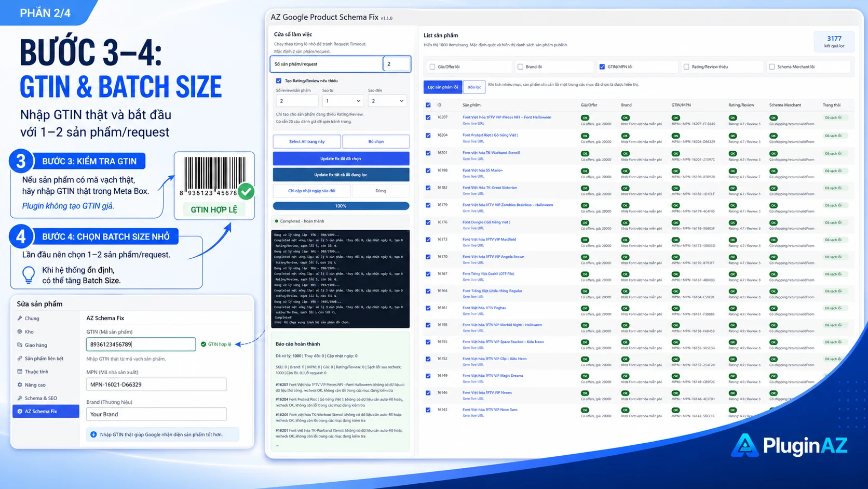This screenshot has width=868, height=489.
Task: Click Update fix lỗi đã chọn
Action: pos(341,158)
